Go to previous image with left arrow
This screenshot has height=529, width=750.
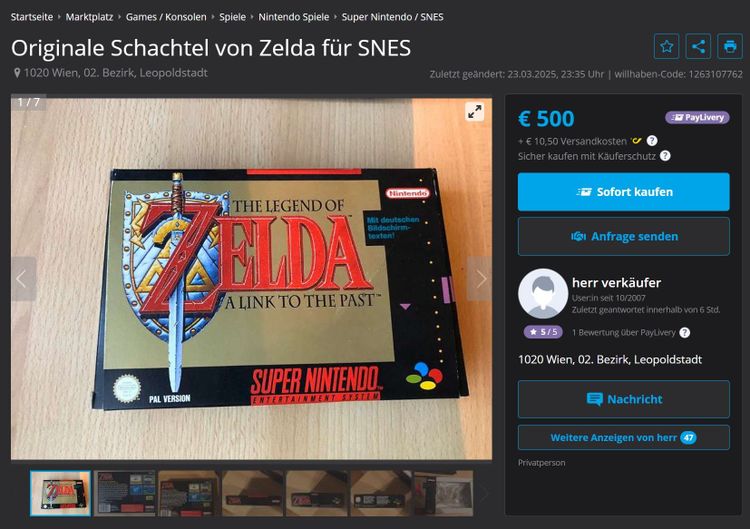click(23, 279)
